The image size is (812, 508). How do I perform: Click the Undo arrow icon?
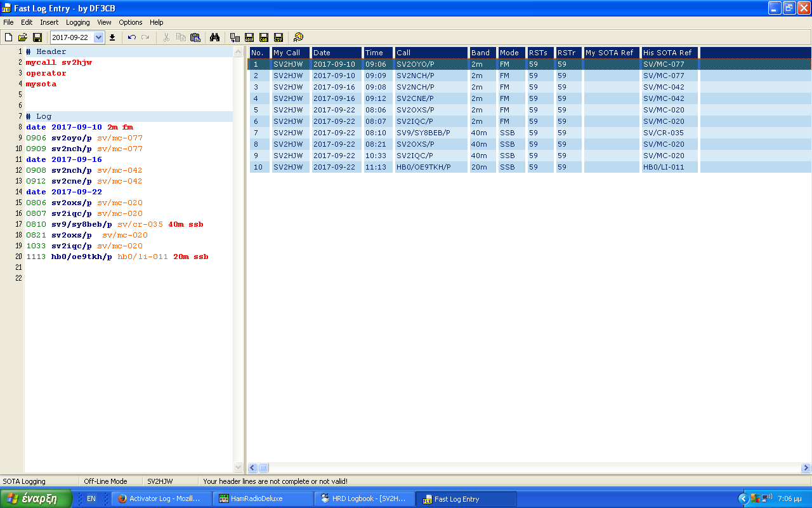pyautogui.click(x=131, y=37)
